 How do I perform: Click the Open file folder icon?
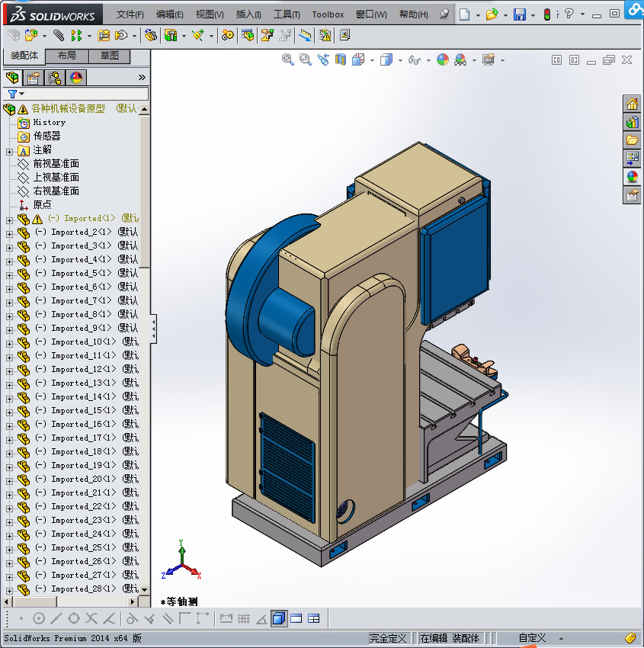pyautogui.click(x=492, y=14)
